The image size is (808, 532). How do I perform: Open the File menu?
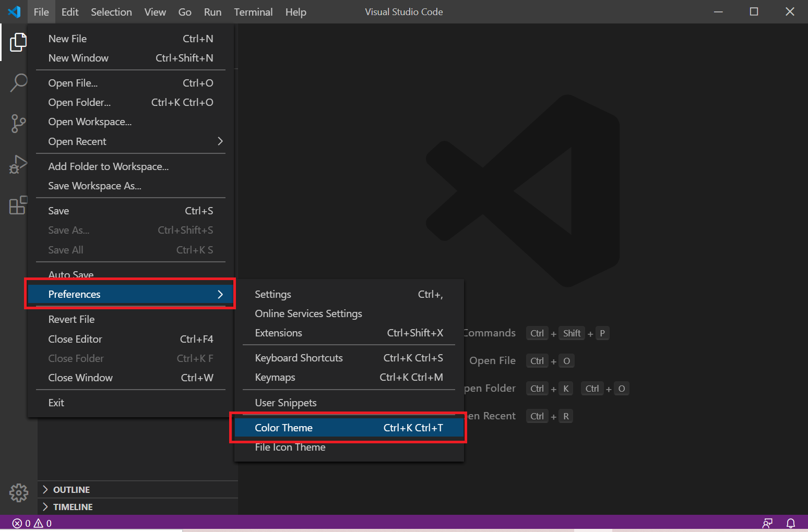pyautogui.click(x=41, y=12)
